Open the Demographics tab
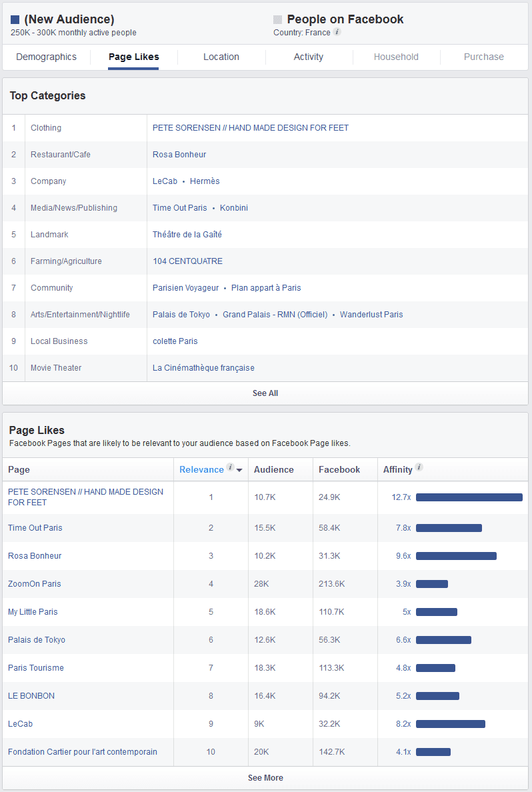This screenshot has width=532, height=792. (47, 57)
